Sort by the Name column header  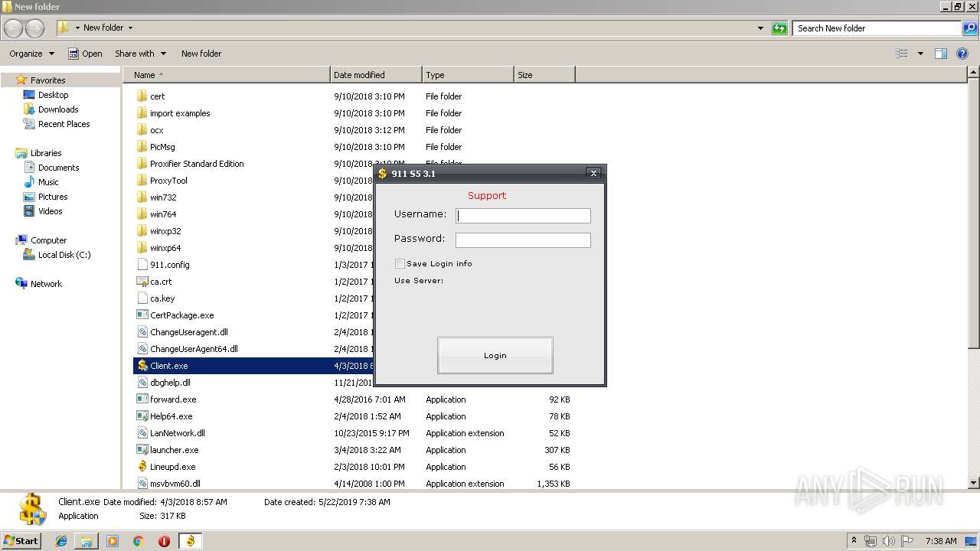pos(227,75)
